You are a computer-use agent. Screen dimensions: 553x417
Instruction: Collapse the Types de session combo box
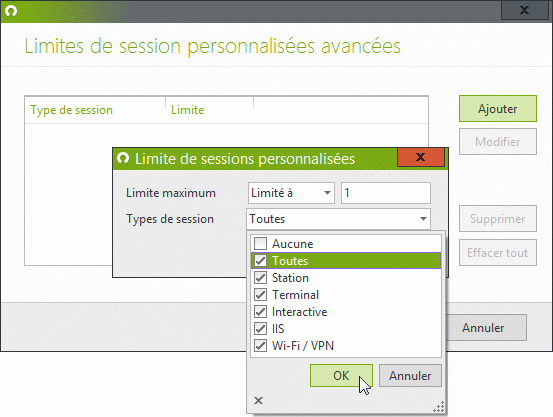coord(423,219)
